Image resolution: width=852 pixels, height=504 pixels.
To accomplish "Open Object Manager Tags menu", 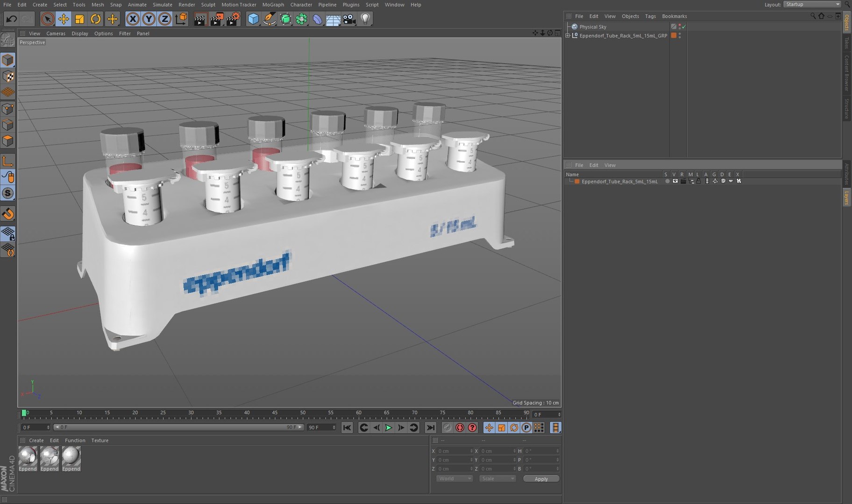I will tap(650, 16).
